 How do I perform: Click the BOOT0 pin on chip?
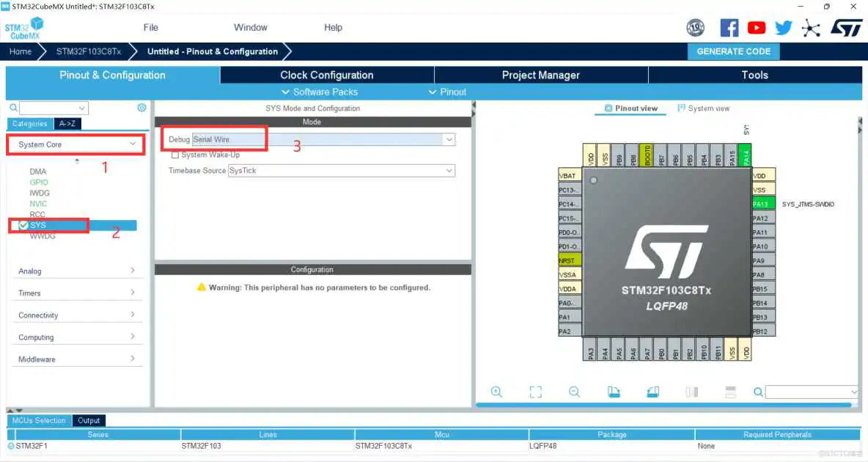pyautogui.click(x=646, y=155)
